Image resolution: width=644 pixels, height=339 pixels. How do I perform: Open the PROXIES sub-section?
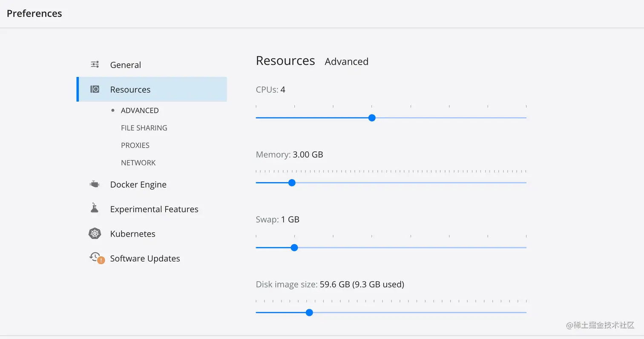pos(135,145)
